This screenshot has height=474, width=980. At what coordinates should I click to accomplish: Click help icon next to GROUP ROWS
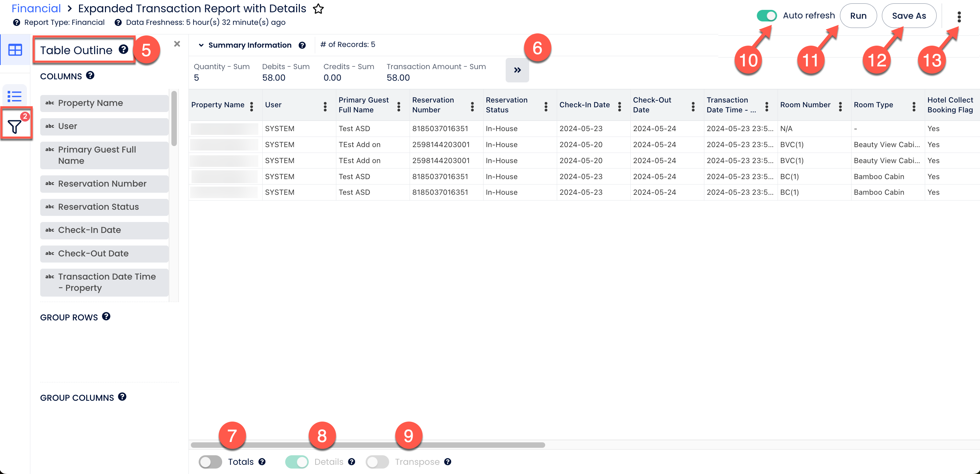tap(106, 316)
